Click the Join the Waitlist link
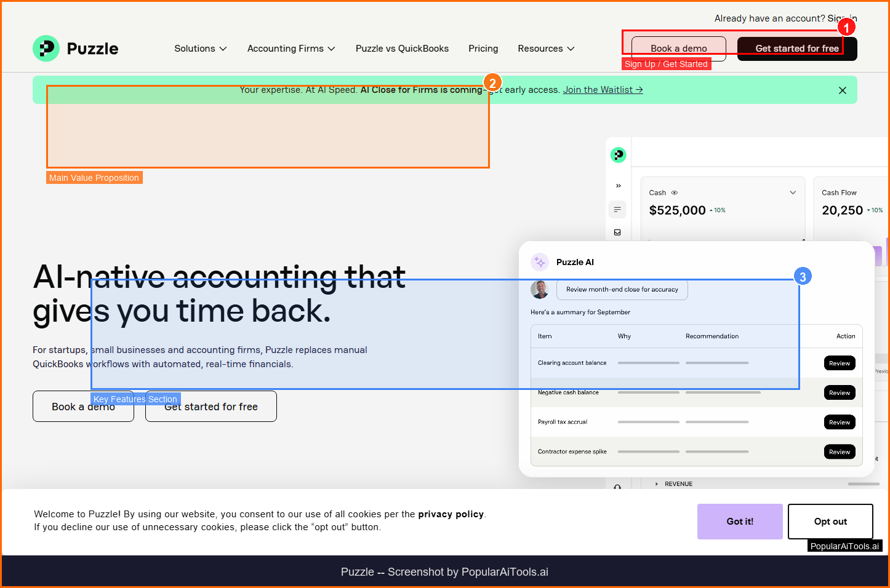Screen dimensions: 890x588 tap(603, 90)
